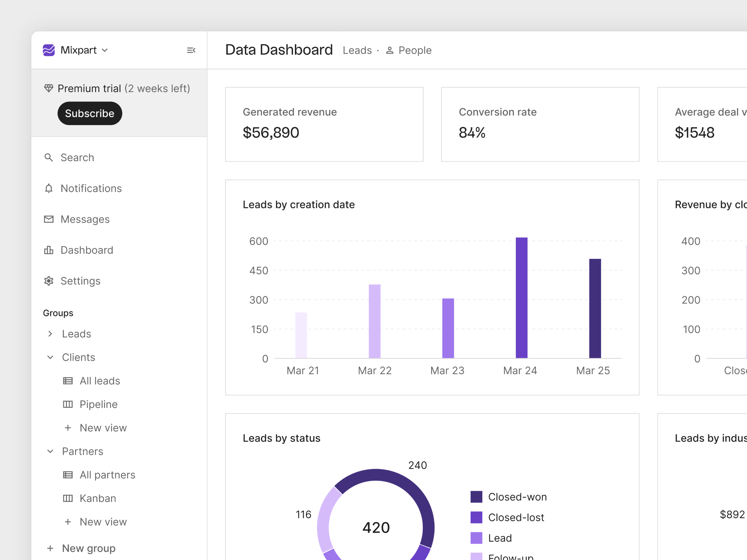
Task: Click the People breadcrumb link
Action: point(415,50)
